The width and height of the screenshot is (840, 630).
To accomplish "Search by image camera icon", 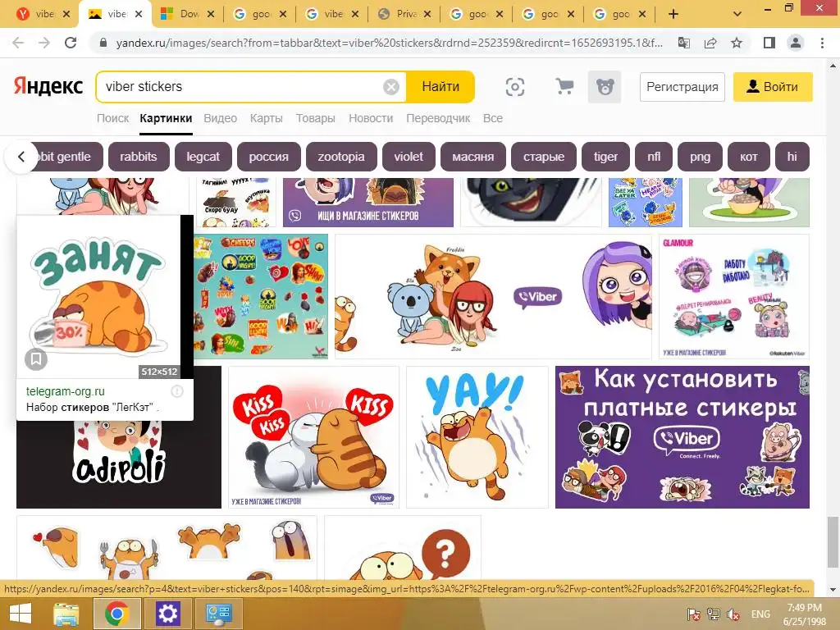I will [515, 87].
